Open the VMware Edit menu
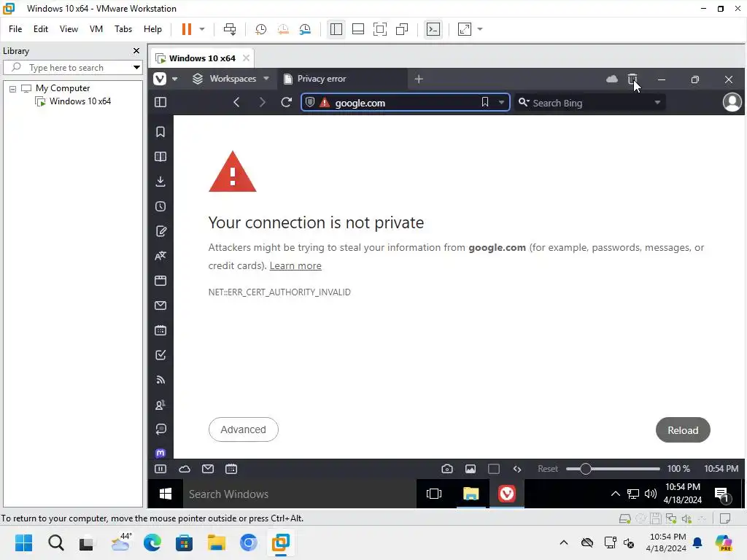The height and width of the screenshot is (560, 747). (41, 29)
